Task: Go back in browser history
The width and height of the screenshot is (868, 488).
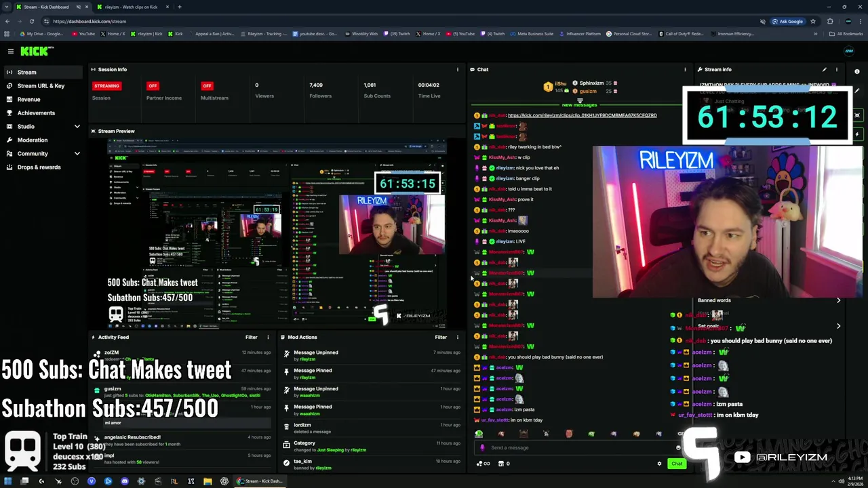Action: 7,21
